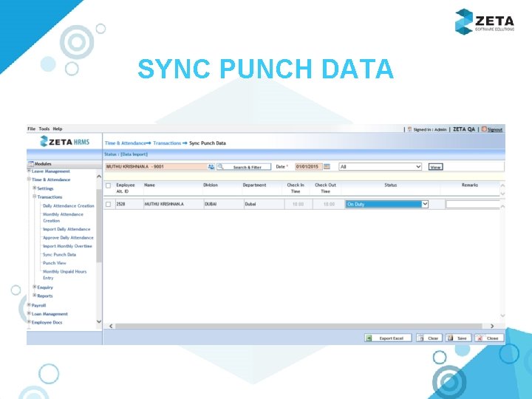Open Import Daily Attendance
This screenshot has height=399, width=532.
tap(66, 229)
